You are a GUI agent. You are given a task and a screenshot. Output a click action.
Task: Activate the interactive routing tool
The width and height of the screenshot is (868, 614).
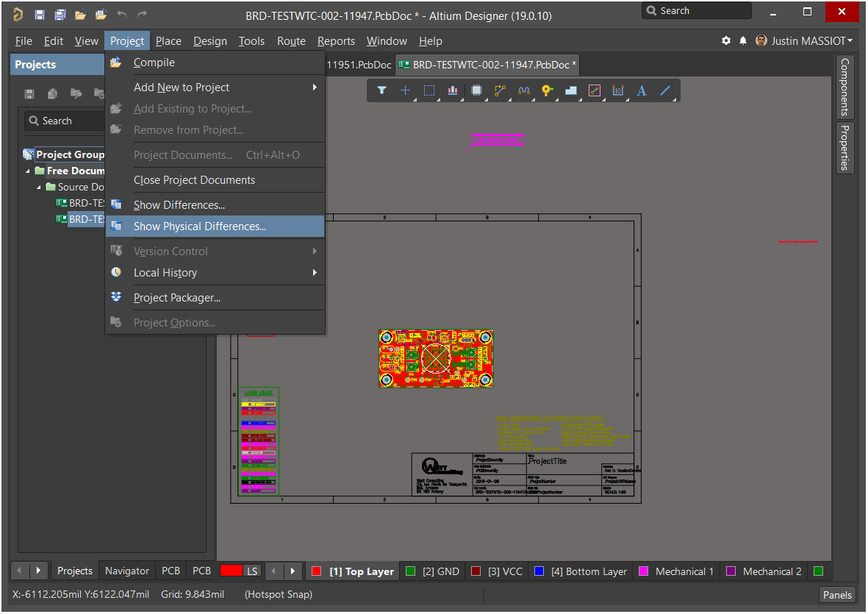pyautogui.click(x=501, y=90)
